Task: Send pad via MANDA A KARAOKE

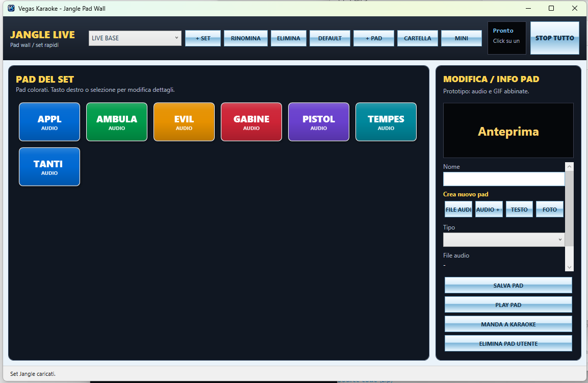Action: [508, 324]
